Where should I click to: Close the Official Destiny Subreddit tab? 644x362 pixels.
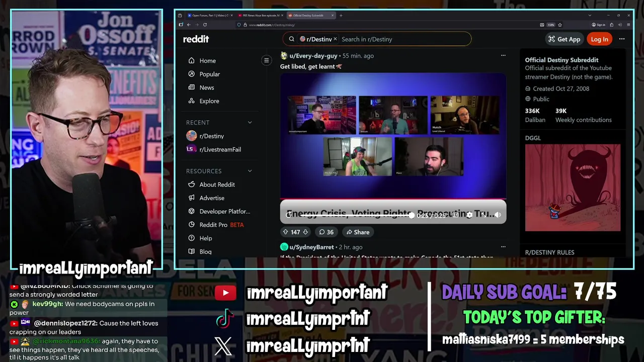333,16
